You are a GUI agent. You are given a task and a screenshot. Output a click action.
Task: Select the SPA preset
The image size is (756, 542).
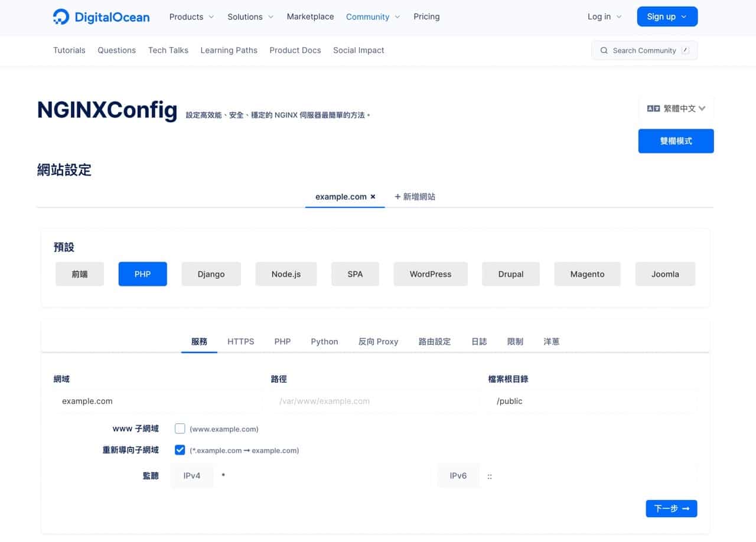[x=355, y=274]
